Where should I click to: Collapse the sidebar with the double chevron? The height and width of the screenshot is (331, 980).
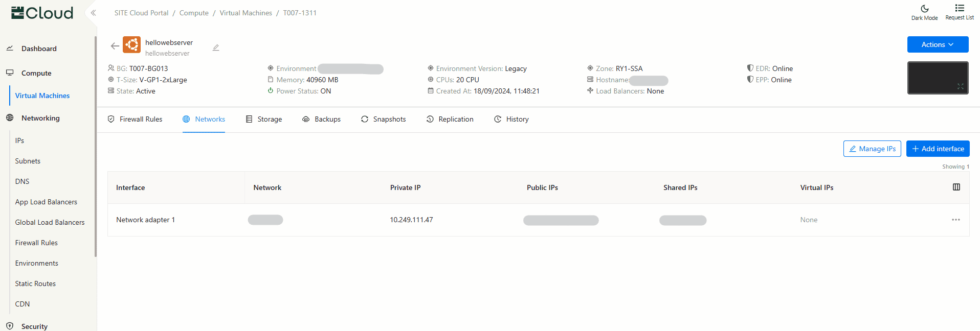click(93, 13)
